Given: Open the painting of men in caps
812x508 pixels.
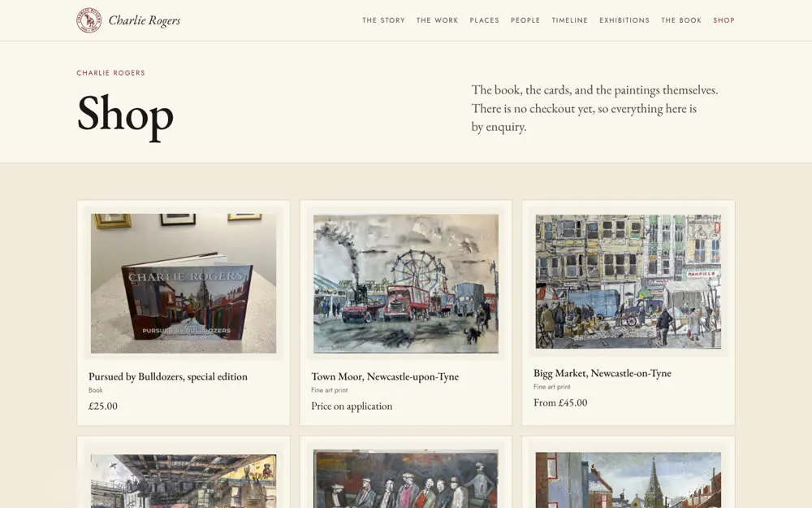Looking at the screenshot, I should [x=406, y=479].
